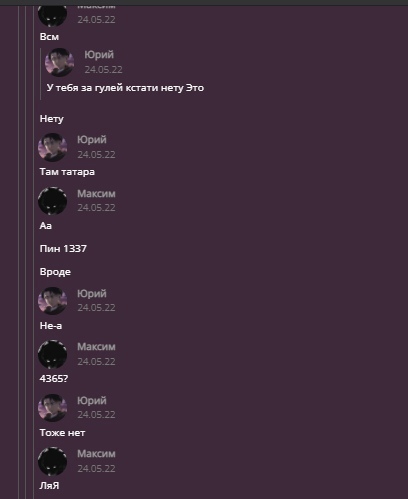Image resolution: width=408 pixels, height=499 pixels.
Task: Select the message 'Вроде'
Action: pos(55,272)
